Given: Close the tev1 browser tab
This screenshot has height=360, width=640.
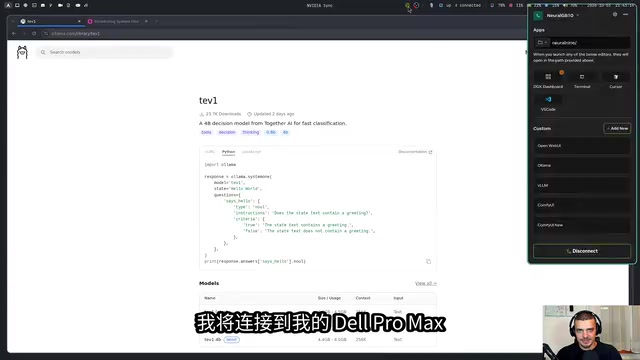Looking at the screenshot, I should coord(79,21).
